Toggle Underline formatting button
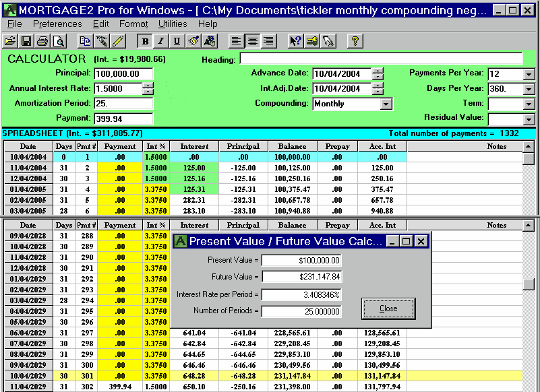Viewport: 540px width, 392px height. [x=177, y=41]
